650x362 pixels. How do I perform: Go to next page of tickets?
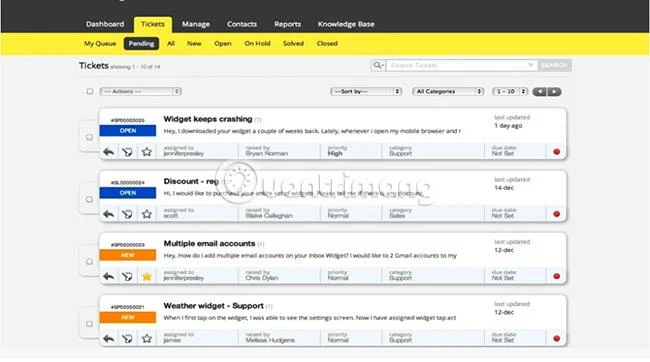(554, 92)
